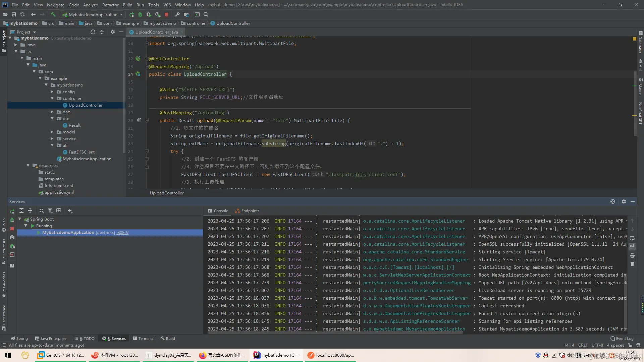
Task: Click the thread dump camera icon in Services
Action: coord(12,237)
